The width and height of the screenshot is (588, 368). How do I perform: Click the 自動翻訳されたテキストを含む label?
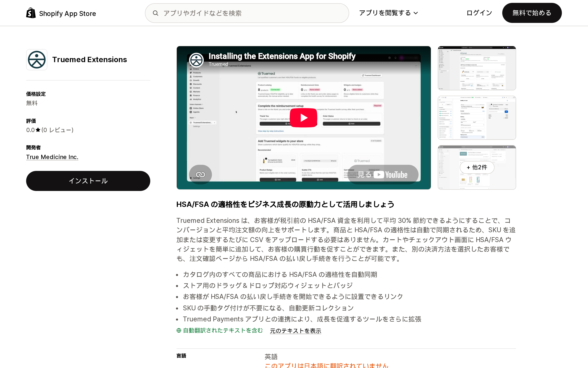(223, 331)
